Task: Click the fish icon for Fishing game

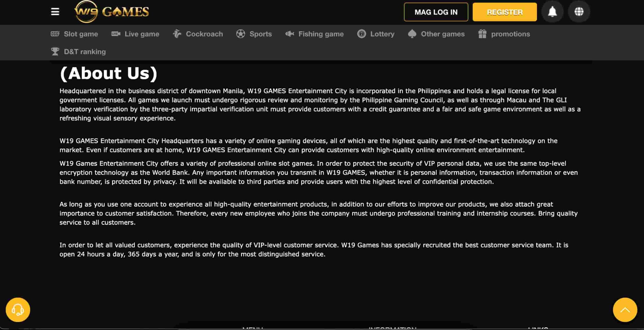Action: pos(290,34)
